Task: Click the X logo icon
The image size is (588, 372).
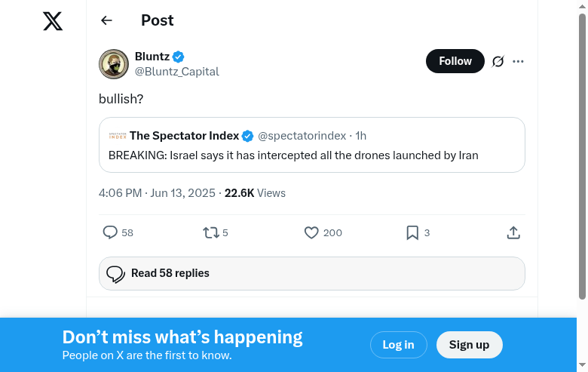Action: pyautogui.click(x=53, y=21)
